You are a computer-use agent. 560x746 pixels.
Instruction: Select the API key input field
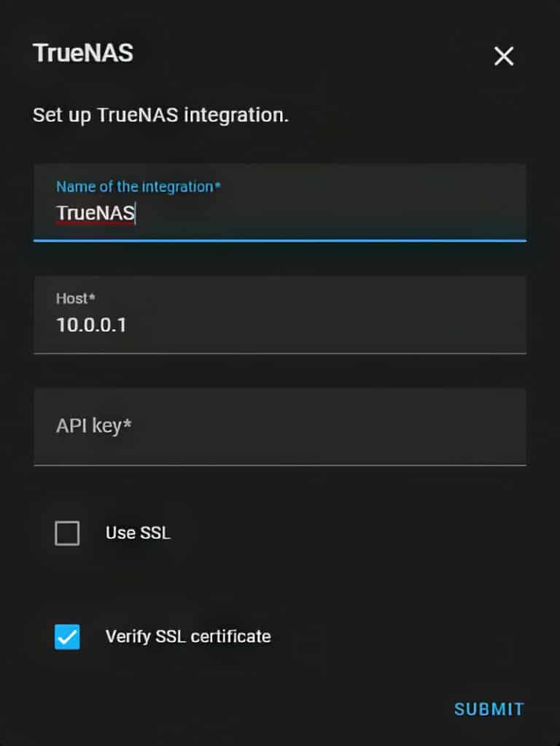click(x=280, y=427)
